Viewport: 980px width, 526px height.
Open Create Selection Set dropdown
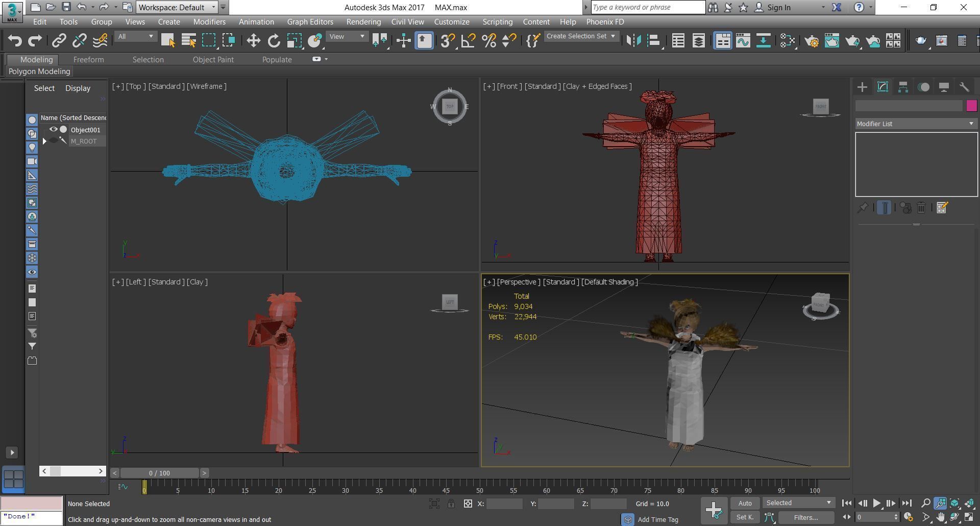[581, 37]
